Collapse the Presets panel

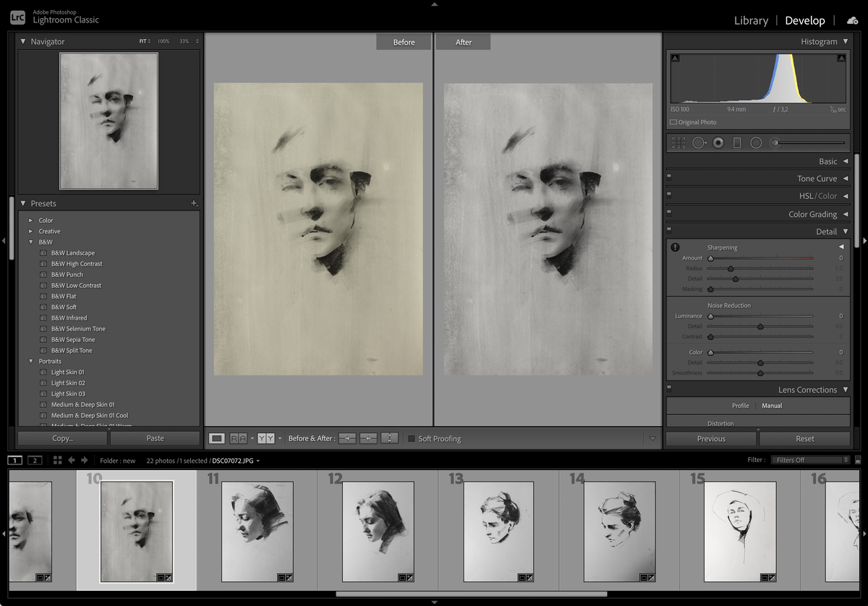(x=23, y=204)
